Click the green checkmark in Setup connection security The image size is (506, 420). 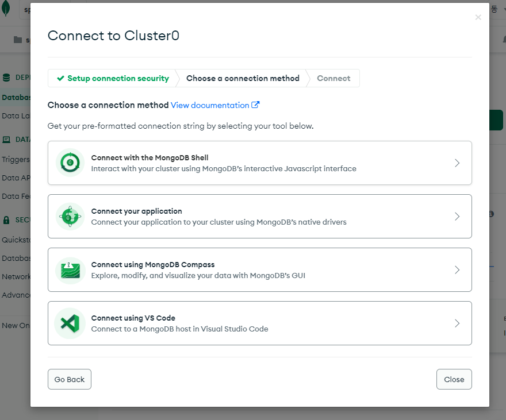coord(60,78)
